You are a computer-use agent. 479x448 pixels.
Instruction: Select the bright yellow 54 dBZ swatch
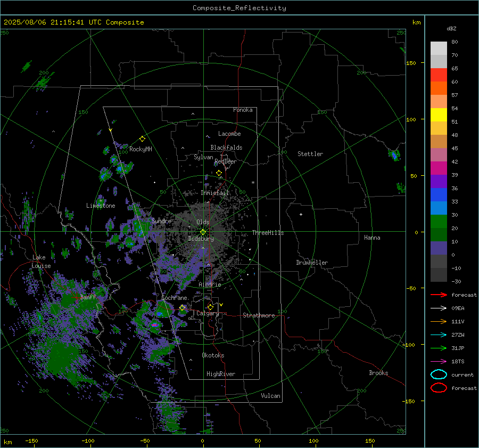point(439,115)
